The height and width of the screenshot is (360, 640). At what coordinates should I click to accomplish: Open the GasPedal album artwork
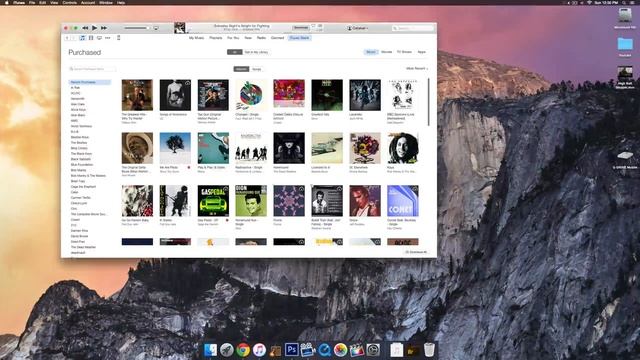click(x=213, y=201)
